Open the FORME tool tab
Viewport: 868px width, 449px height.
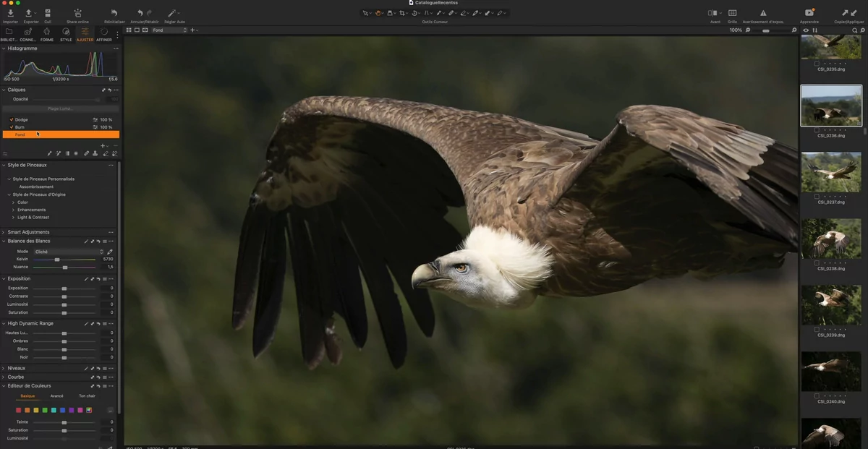point(47,34)
